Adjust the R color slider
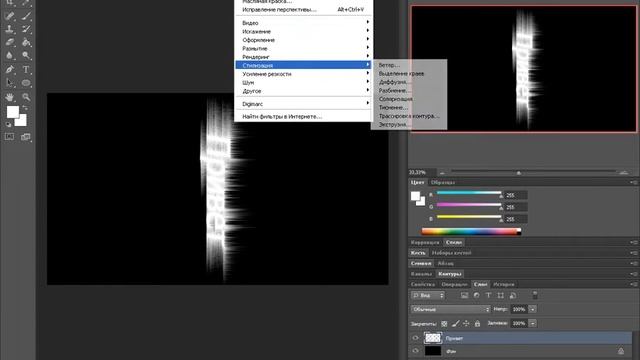Screen dimensions: 640x360 [x=469, y=194]
